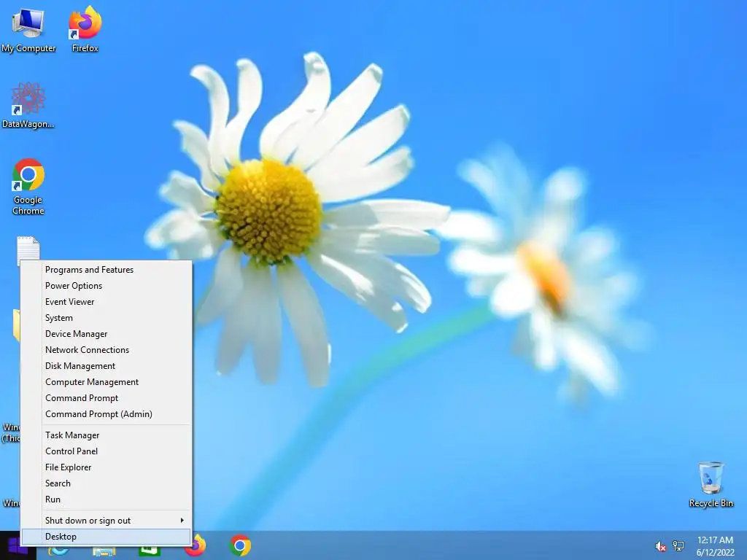Open My Computer desktop icon
Viewport: 747px width, 560px height.
click(x=28, y=29)
